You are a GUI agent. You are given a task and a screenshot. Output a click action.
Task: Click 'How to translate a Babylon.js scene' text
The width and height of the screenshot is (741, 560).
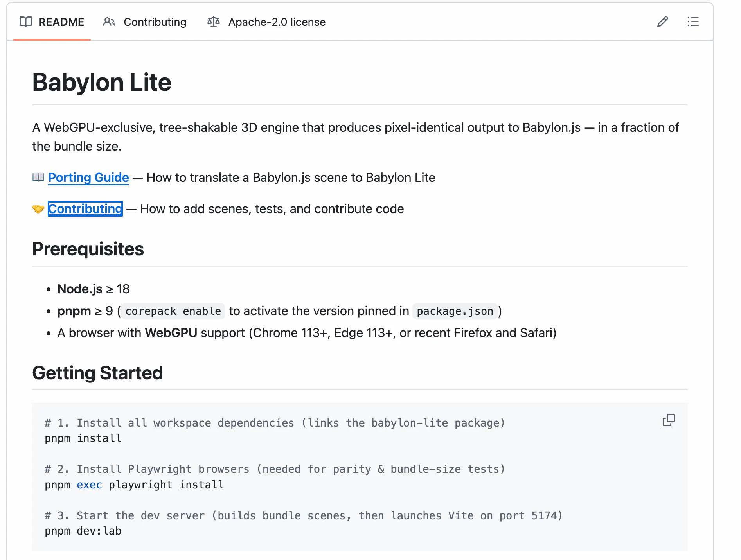(x=291, y=178)
